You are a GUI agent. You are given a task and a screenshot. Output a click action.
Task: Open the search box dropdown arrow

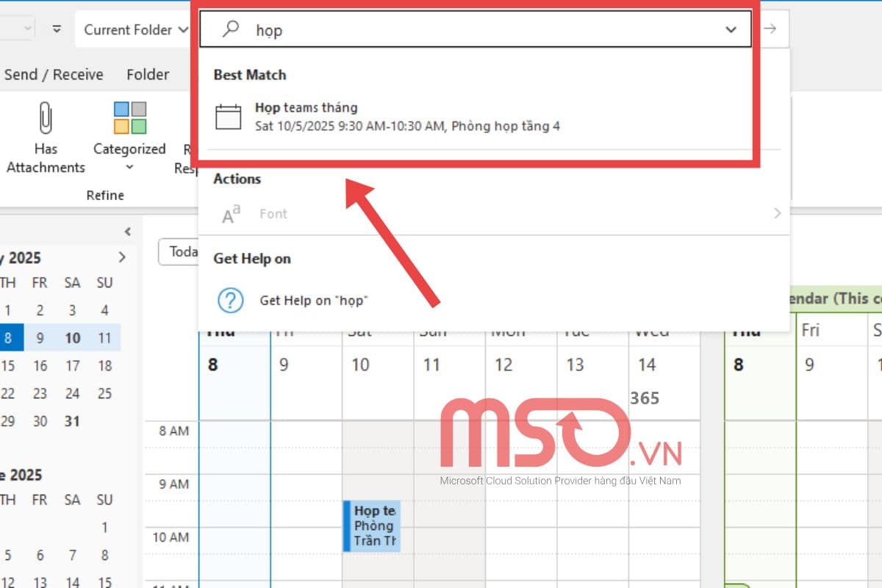[x=731, y=29]
